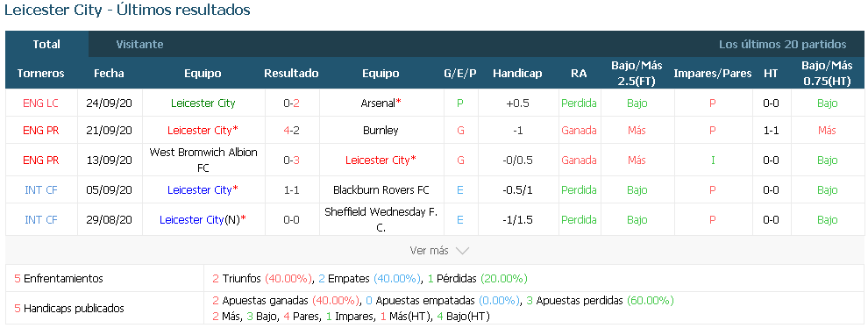Select the Handicap column header
868x328 pixels.
[x=517, y=73]
